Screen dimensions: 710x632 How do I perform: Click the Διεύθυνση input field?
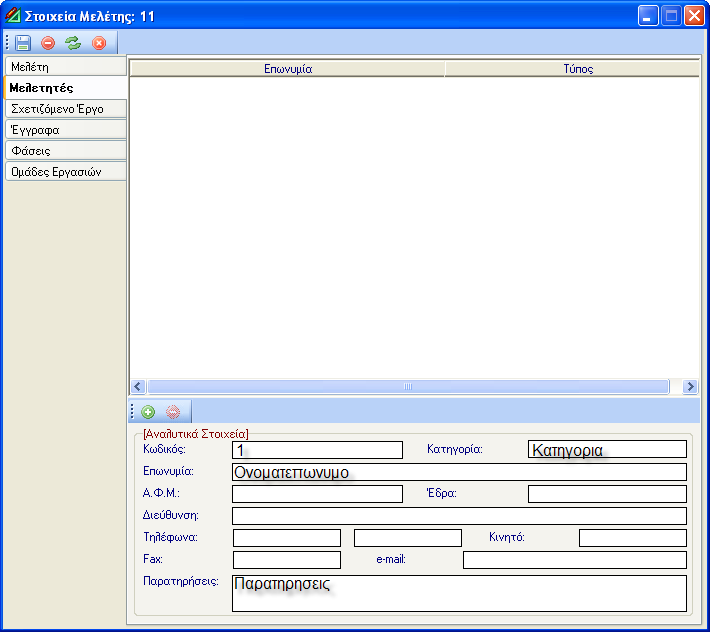(459, 516)
